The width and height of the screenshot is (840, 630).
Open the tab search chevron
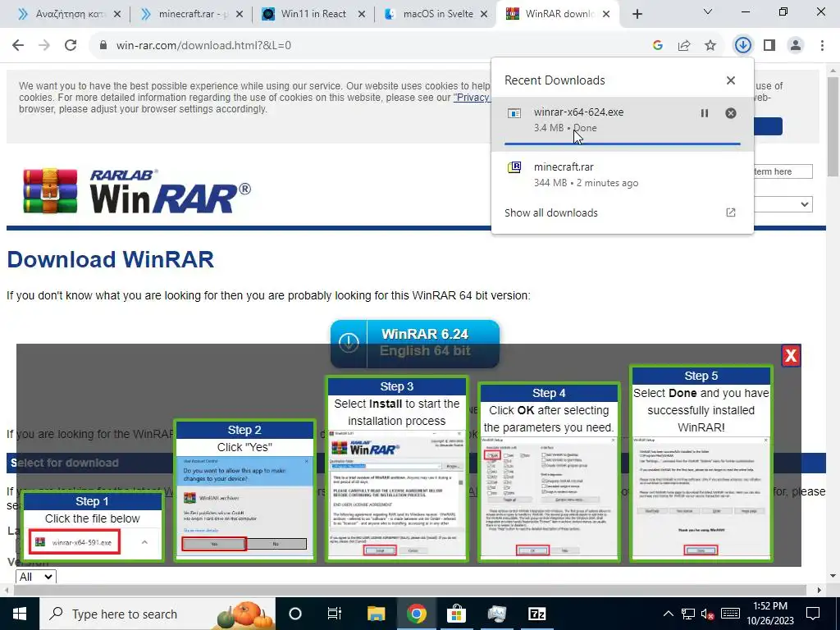[x=708, y=11]
